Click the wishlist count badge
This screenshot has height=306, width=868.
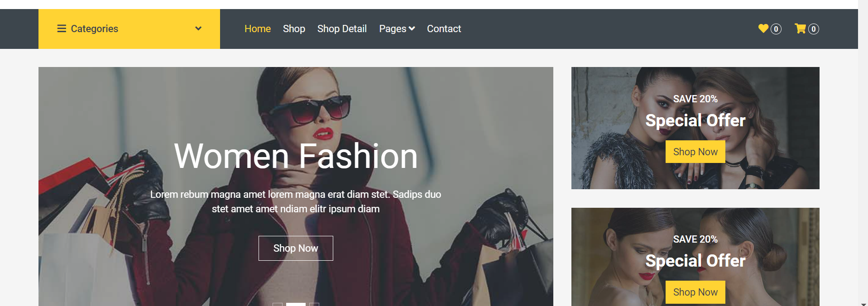(x=776, y=29)
